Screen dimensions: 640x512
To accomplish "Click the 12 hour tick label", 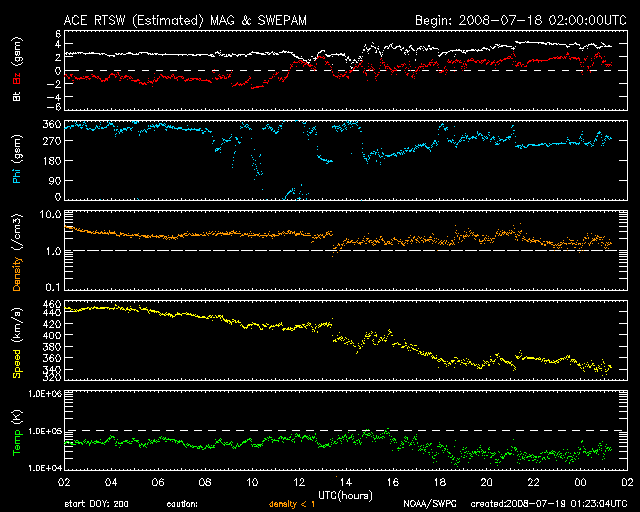I will click(x=299, y=483).
